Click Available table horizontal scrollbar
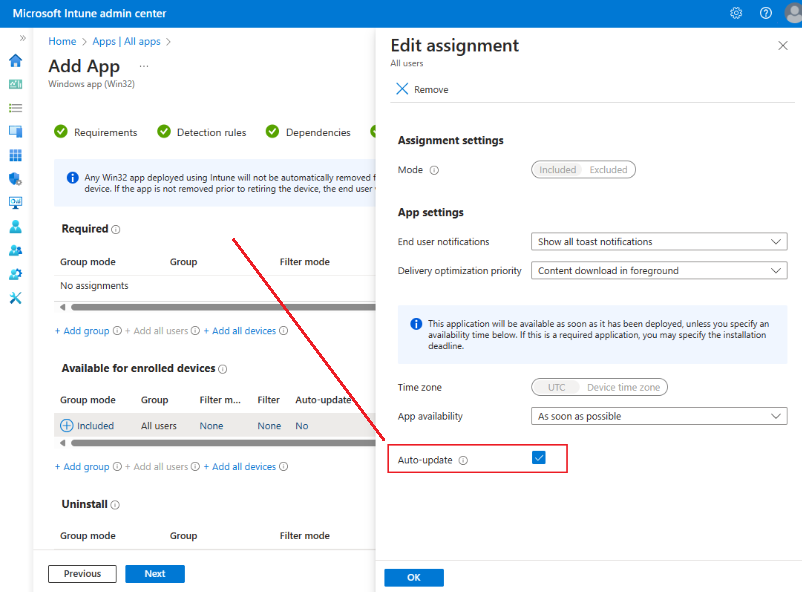Image resolution: width=802 pixels, height=592 pixels. [x=223, y=443]
